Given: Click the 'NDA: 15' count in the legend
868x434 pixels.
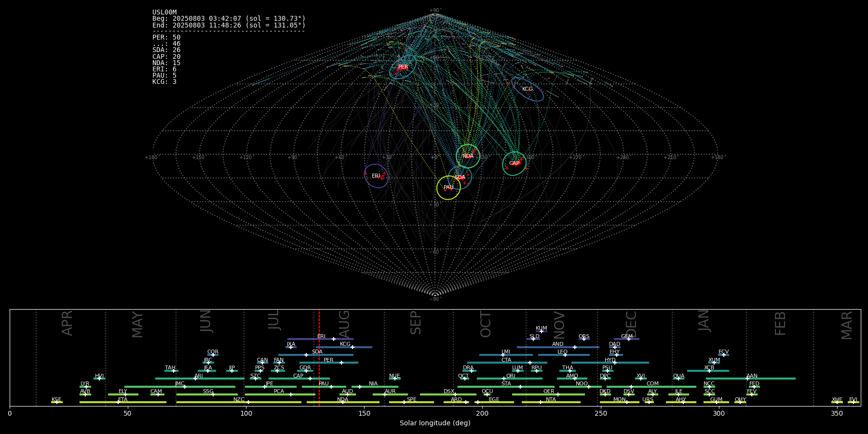Looking at the screenshot, I should [x=166, y=63].
